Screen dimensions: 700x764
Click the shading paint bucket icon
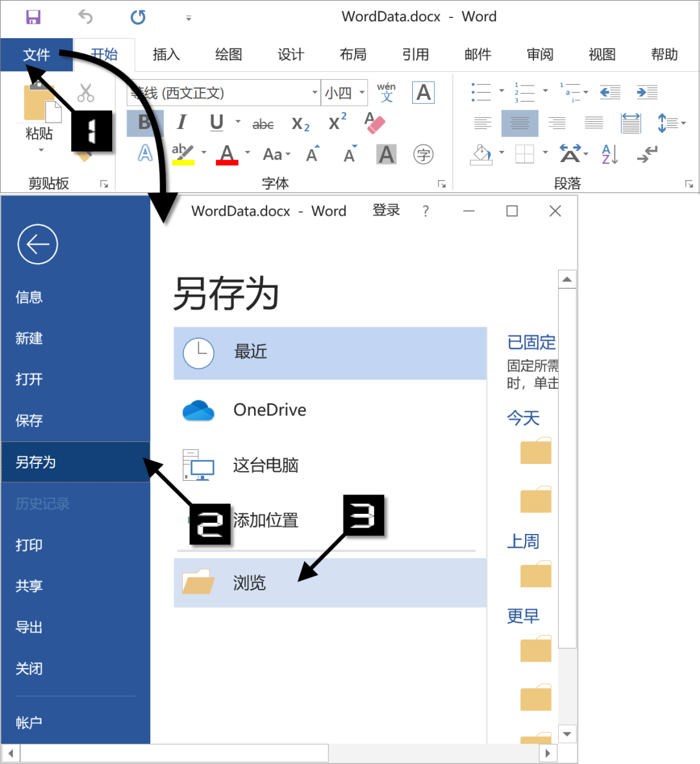pyautogui.click(x=482, y=154)
